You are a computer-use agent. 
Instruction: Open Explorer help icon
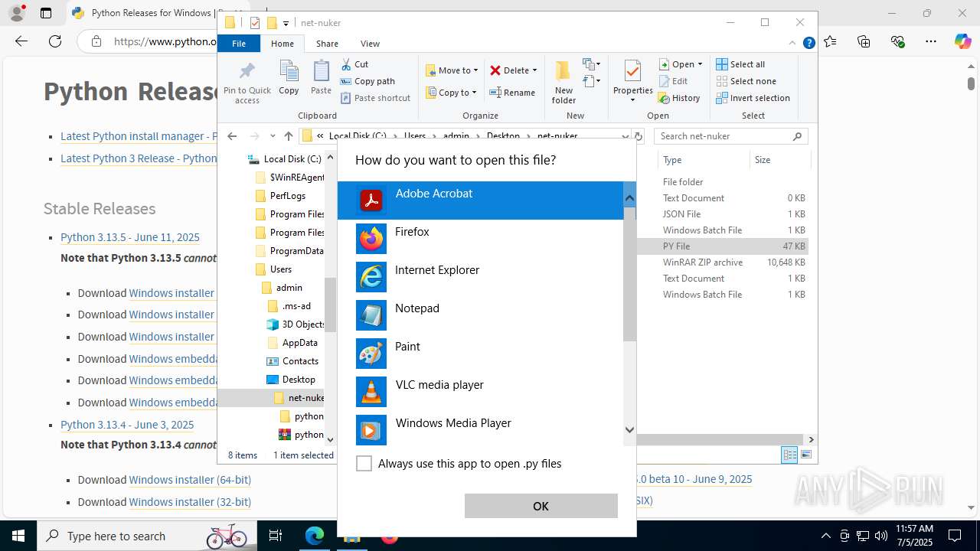pyautogui.click(x=808, y=44)
